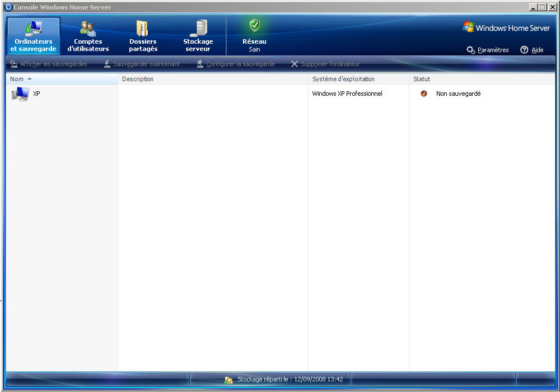Maximize the console window
This screenshot has height=392, width=560.
pos(542,7)
